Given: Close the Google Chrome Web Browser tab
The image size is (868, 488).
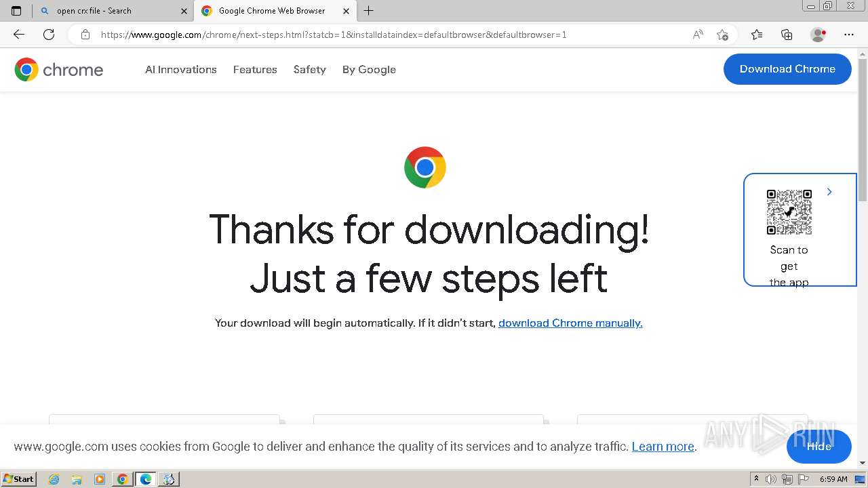Looking at the screenshot, I should [x=347, y=11].
